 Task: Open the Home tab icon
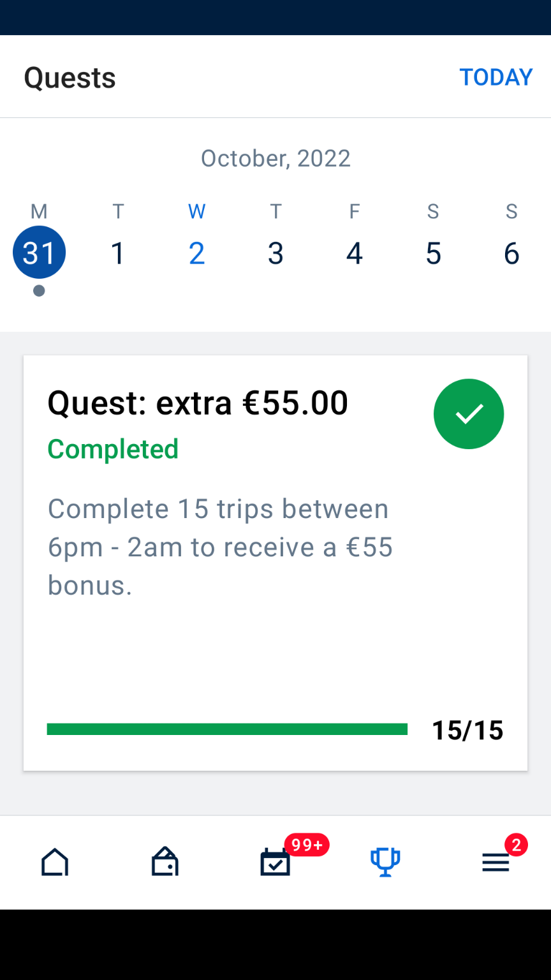(x=55, y=862)
